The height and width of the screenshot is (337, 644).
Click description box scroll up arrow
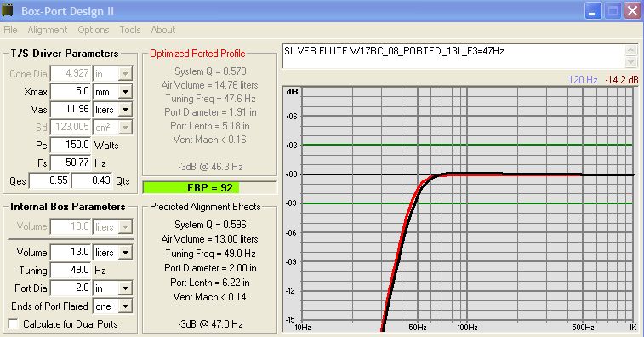click(631, 50)
